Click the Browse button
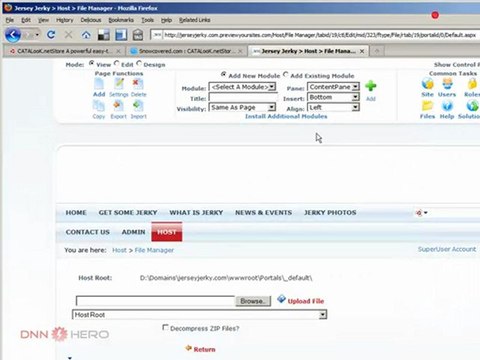Viewport: 480px width, 360px height. [253, 301]
